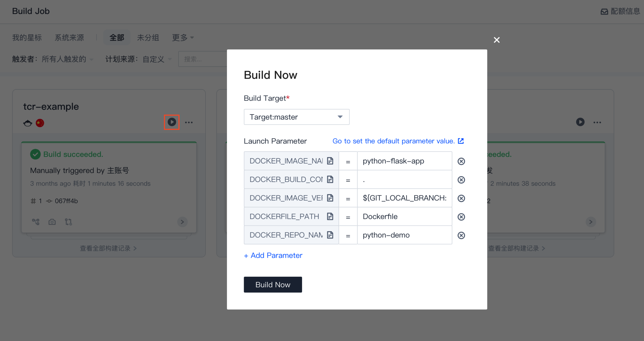The image size is (644, 341).
Task: Edit the ${GIT_LOCAL_BRANCH value field
Action: [x=405, y=198]
